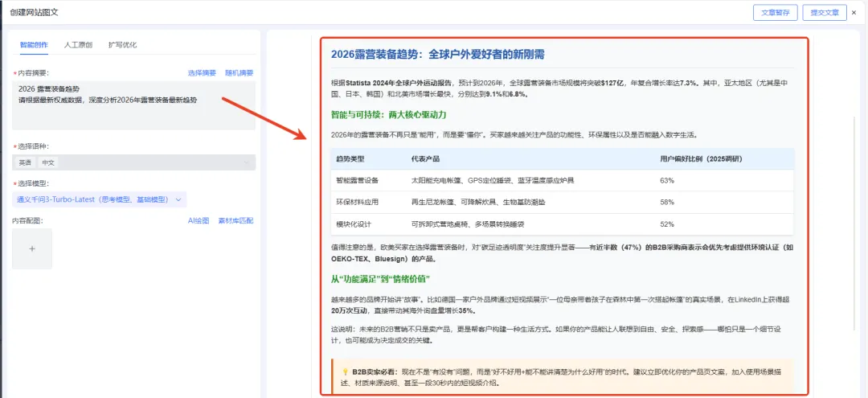Click the chevron on the 通义千问3-Turbo-Latest selector
This screenshot has height=398, width=868.
178,199
